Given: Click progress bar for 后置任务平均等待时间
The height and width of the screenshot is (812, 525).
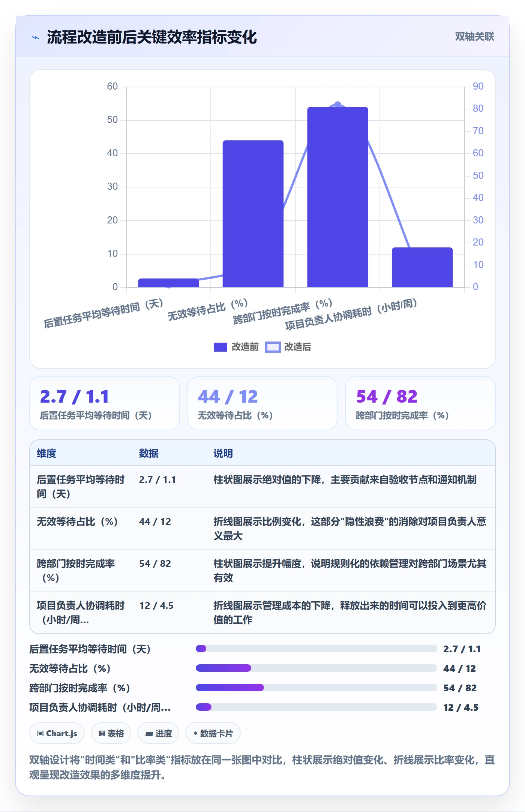Looking at the screenshot, I should 316,649.
